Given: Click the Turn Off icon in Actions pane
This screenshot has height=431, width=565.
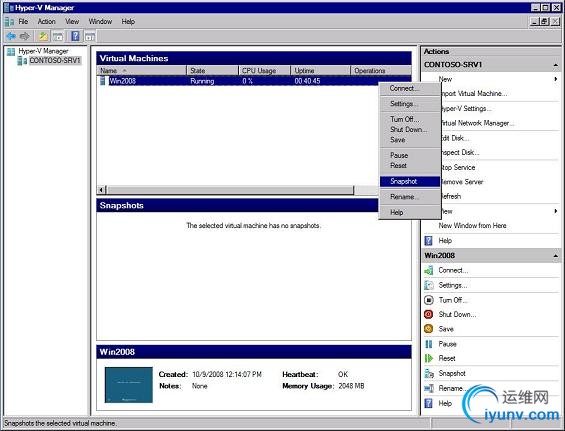Looking at the screenshot, I should (429, 300).
